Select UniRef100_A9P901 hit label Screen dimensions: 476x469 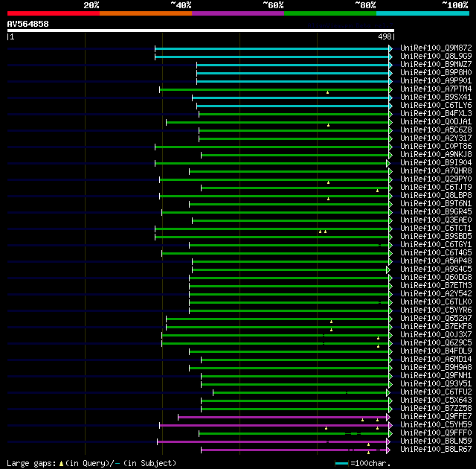click(436, 81)
